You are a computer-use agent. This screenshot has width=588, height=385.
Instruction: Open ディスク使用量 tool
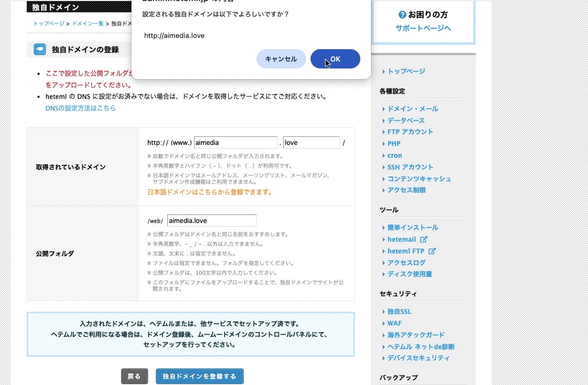pyautogui.click(x=409, y=274)
